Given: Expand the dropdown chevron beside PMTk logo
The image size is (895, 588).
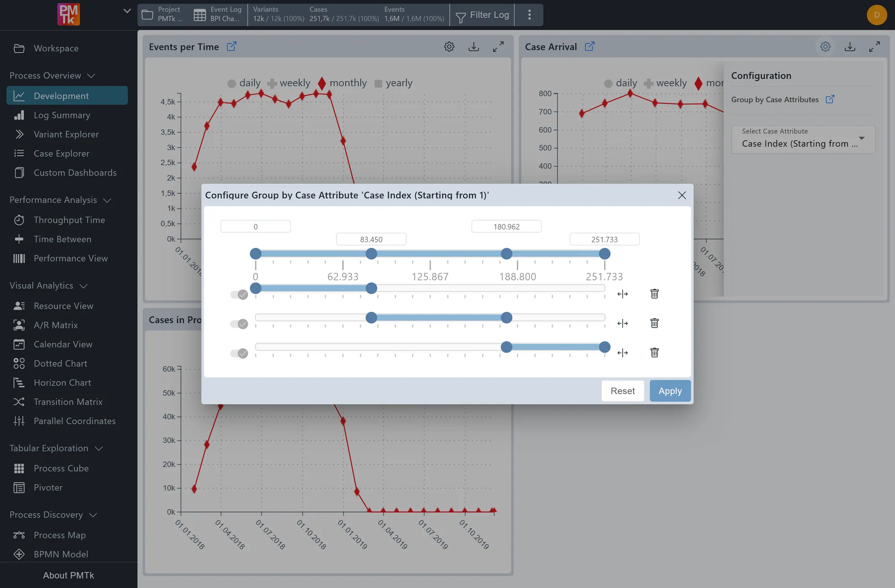Looking at the screenshot, I should point(127,11).
